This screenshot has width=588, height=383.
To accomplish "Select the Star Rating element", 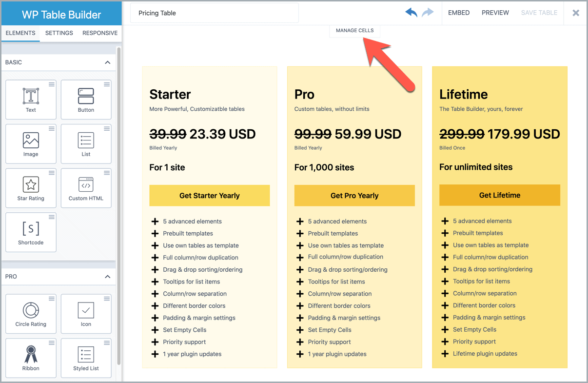I will click(x=31, y=188).
